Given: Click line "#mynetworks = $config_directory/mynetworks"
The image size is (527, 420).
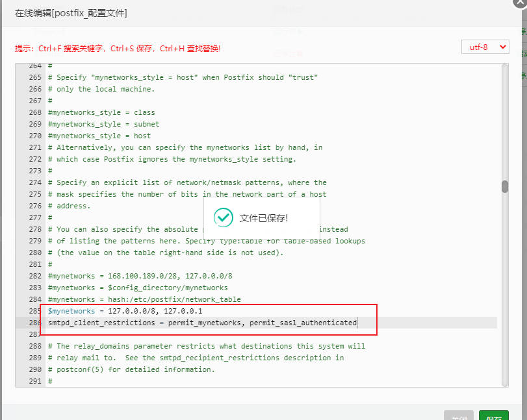Looking at the screenshot, I should 138,288.
